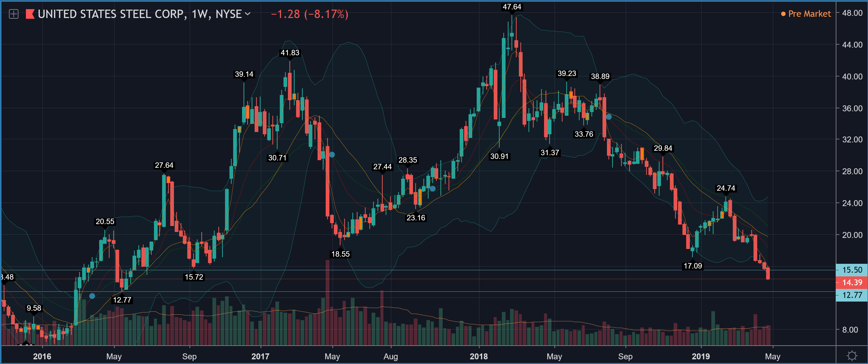Click the 29.84 high price marker

[663, 148]
